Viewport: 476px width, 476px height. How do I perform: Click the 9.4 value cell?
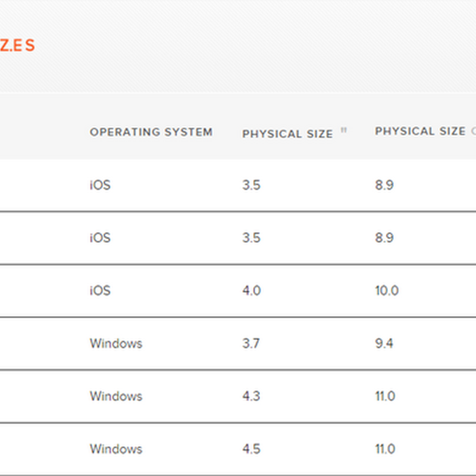384,343
